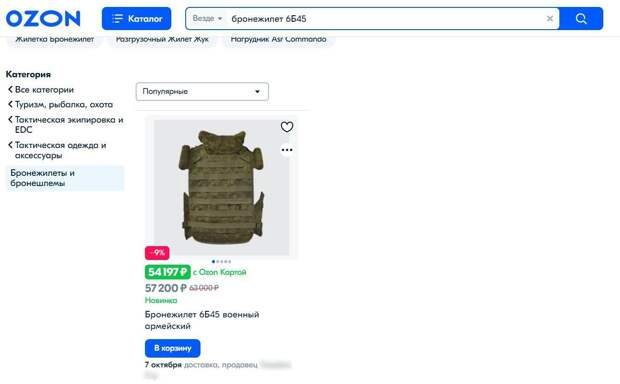
Task: Select the Жилетка Бронежилет suggestion chip
Action: click(55, 40)
